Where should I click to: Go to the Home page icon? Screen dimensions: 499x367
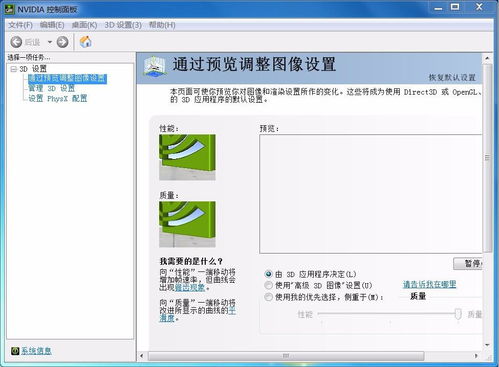[x=86, y=42]
